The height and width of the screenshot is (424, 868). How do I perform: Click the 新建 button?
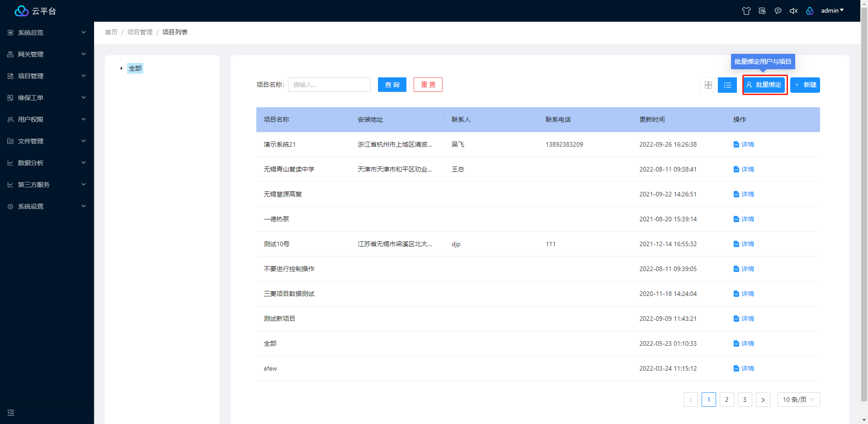tap(805, 85)
